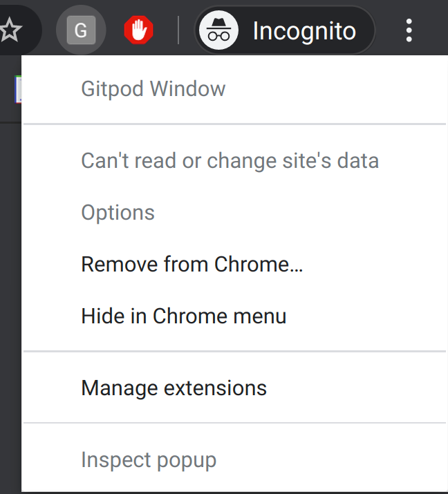This screenshot has height=494, width=448.
Task: Click the Gitpod G extension icon
Action: 81,30
